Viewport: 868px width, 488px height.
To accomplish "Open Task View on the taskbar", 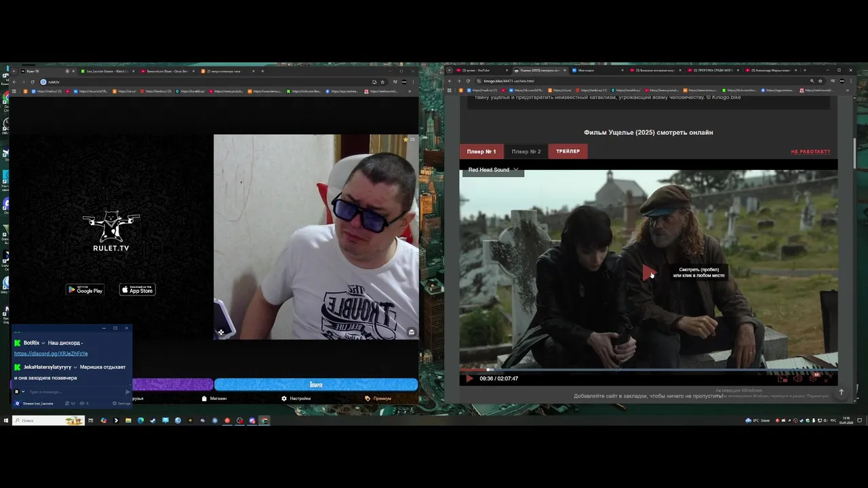I will tap(91, 420).
